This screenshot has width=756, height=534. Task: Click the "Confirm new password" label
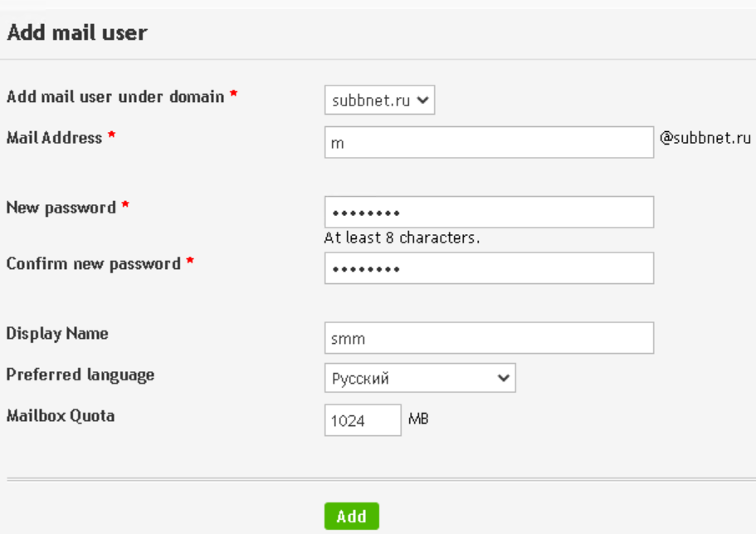pyautogui.click(x=93, y=264)
